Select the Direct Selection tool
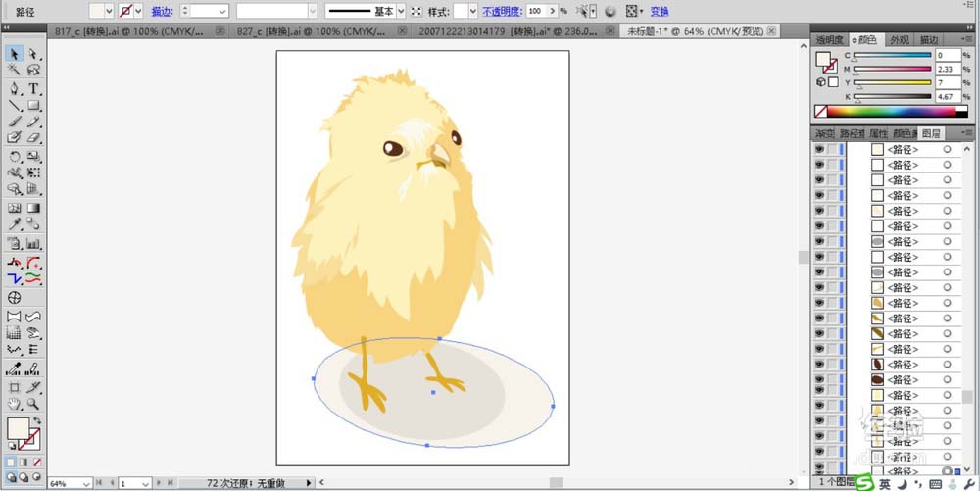 pyautogui.click(x=33, y=54)
